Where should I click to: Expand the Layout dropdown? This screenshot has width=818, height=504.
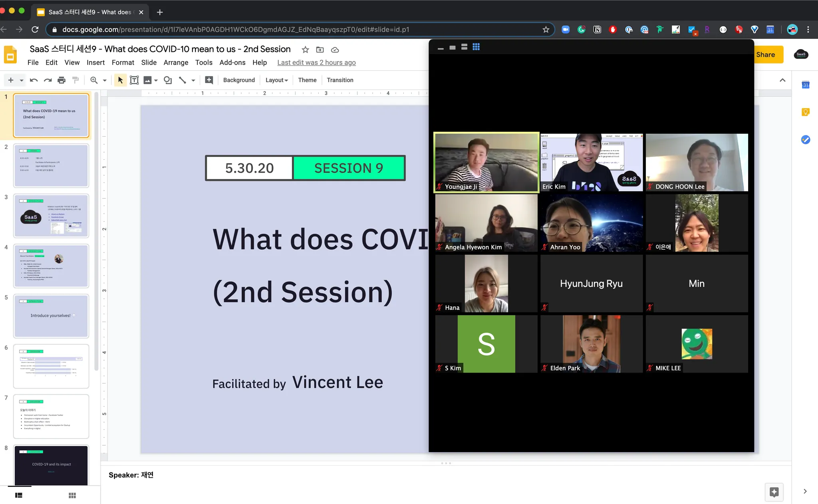(x=276, y=80)
